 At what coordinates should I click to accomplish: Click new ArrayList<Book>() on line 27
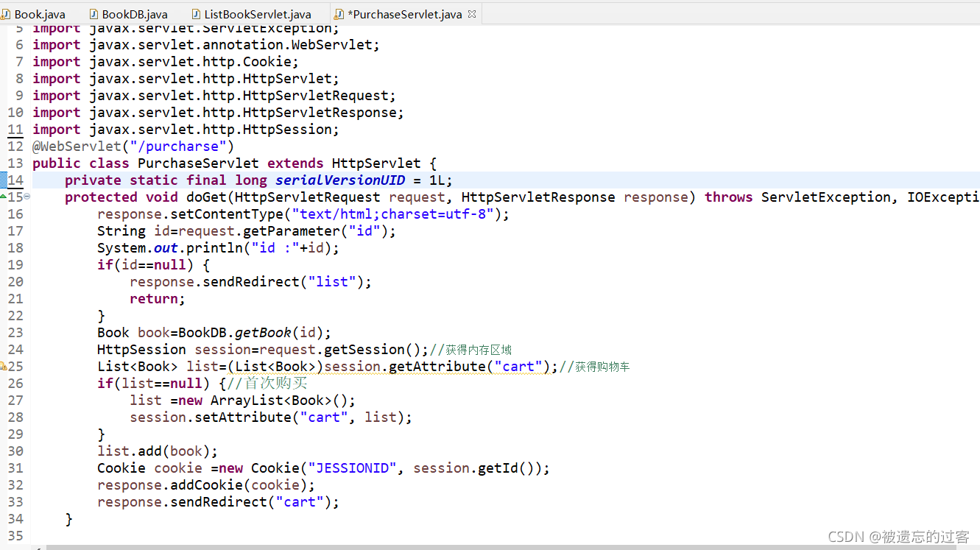pyautogui.click(x=263, y=401)
